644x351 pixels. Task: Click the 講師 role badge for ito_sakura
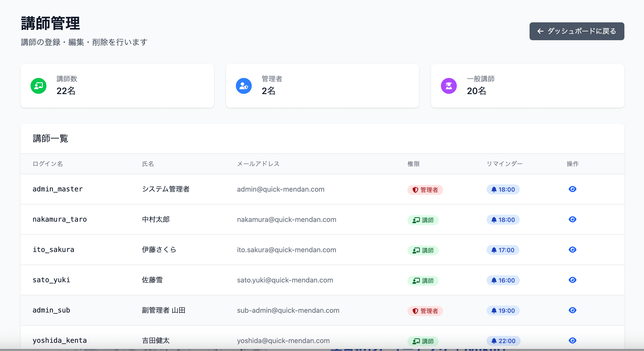pos(423,250)
